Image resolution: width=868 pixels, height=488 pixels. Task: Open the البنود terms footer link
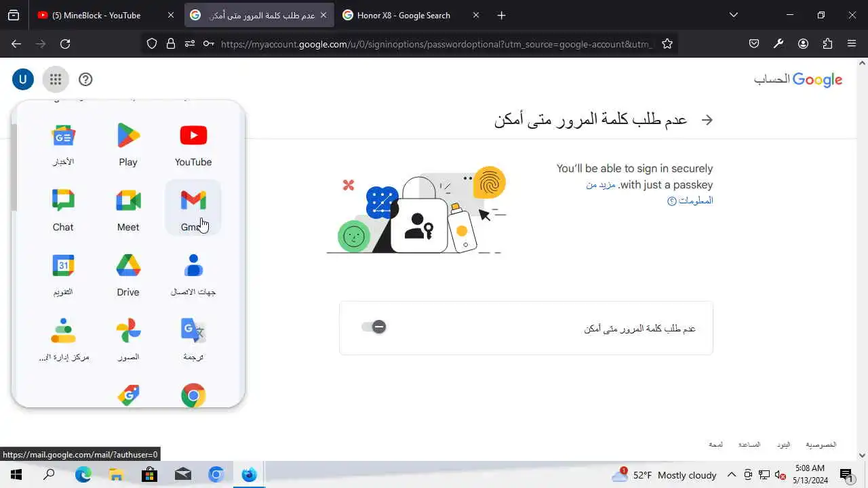click(x=783, y=445)
